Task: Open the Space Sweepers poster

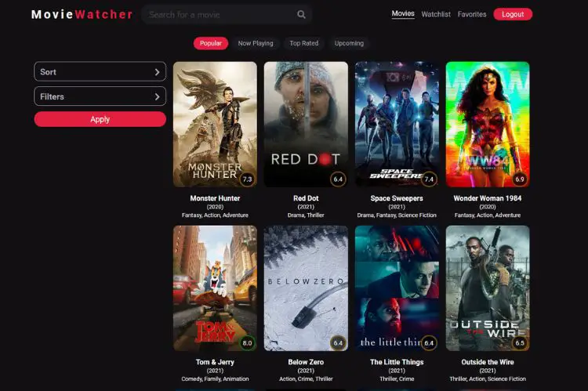Action: (397, 124)
